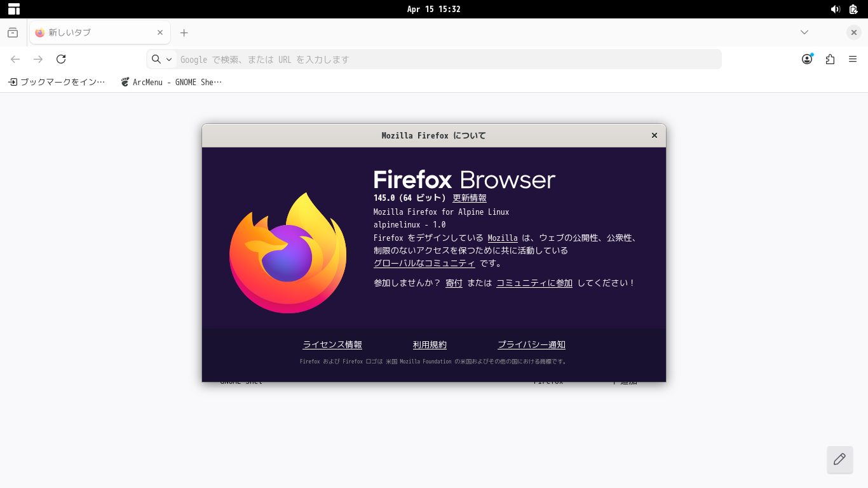The width and height of the screenshot is (868, 488).
Task: Click the new tab customize pencil button
Action: tap(839, 459)
